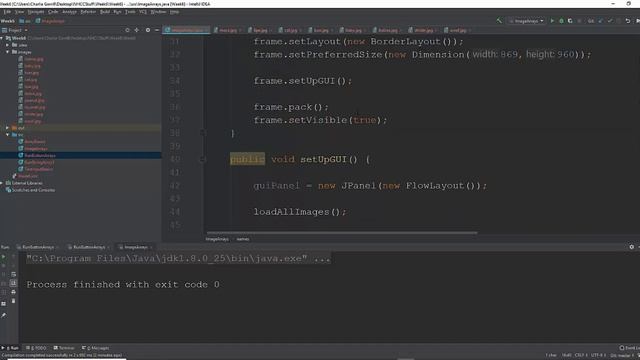Toggle scroll-to-end in the Run console

click(13, 283)
